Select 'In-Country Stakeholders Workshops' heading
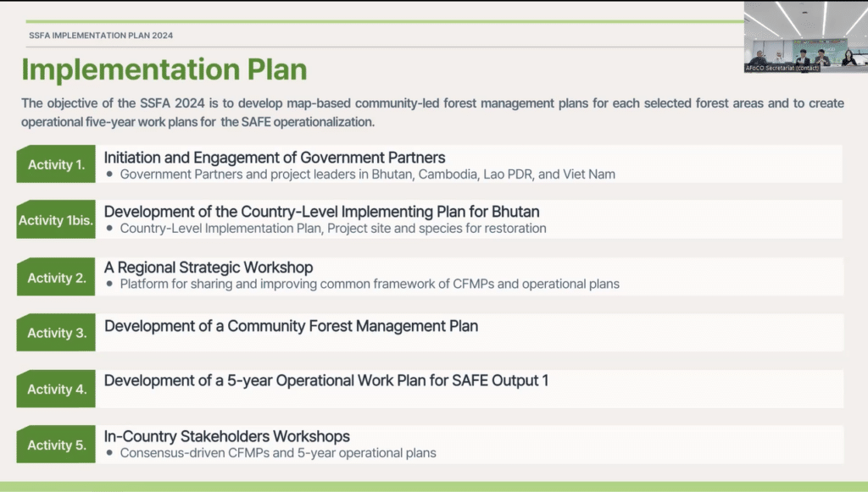Image resolution: width=868 pixels, height=492 pixels. pos(226,437)
